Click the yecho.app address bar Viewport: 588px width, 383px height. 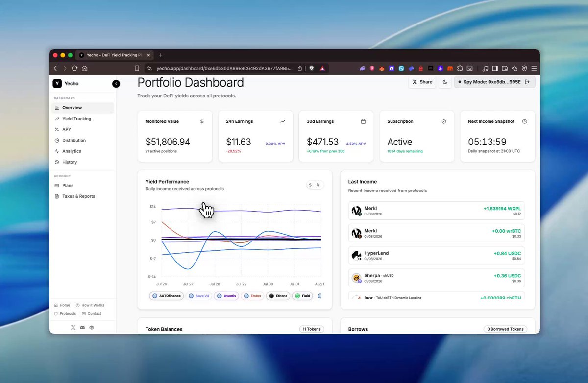coord(224,68)
